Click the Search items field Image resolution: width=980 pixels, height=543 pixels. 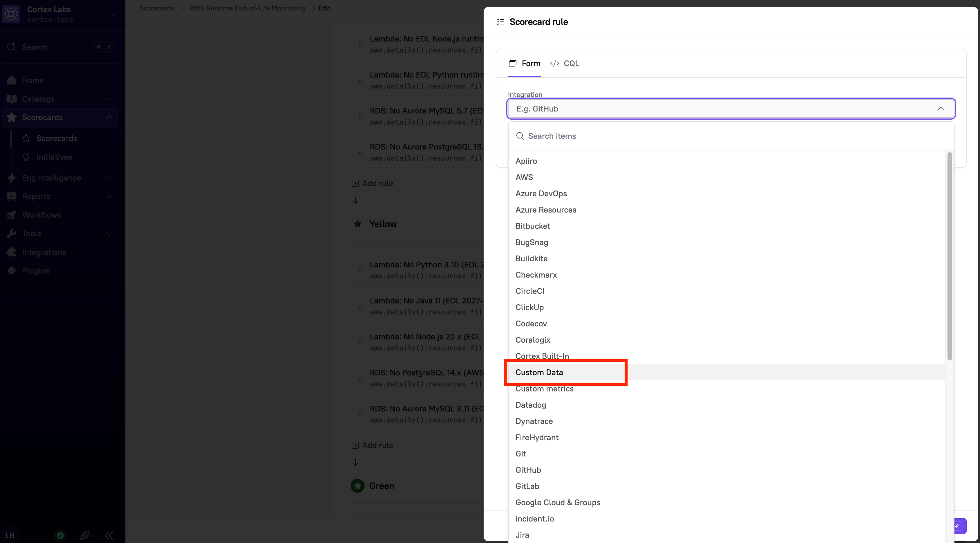point(731,136)
